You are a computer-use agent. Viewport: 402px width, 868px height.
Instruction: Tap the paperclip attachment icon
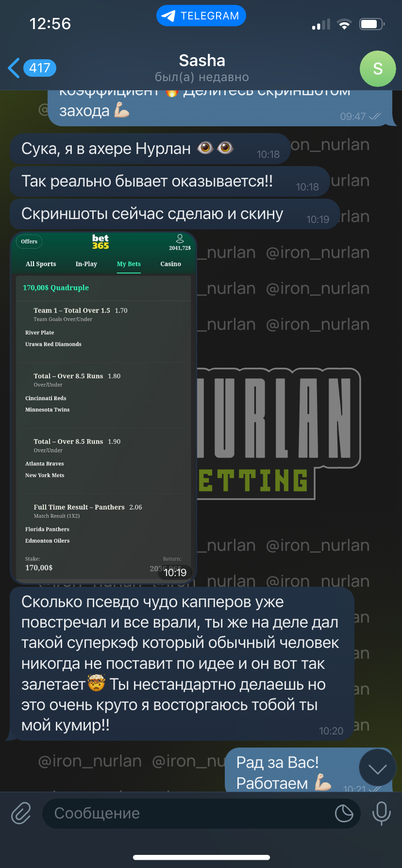coord(21,813)
